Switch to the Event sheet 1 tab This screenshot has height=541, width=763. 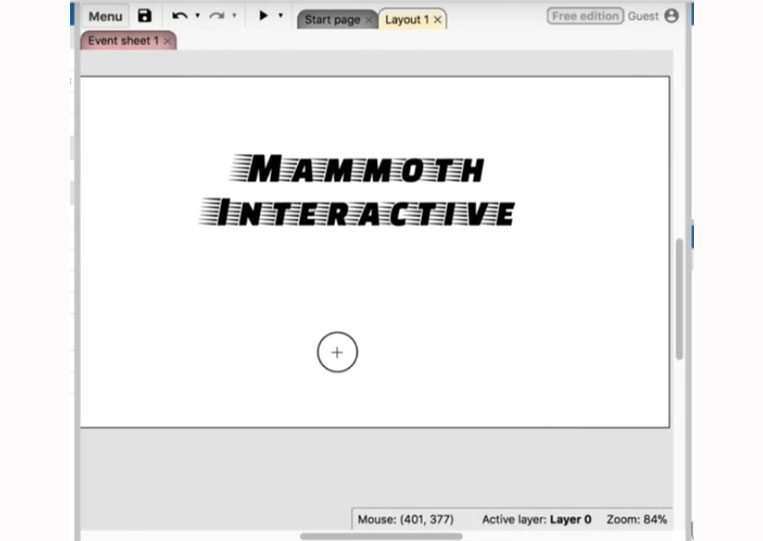click(123, 41)
